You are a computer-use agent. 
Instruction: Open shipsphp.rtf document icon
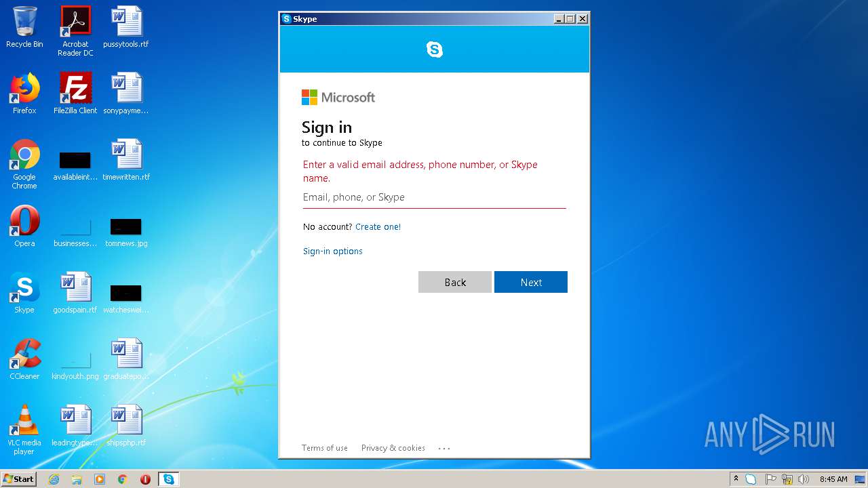(126, 426)
